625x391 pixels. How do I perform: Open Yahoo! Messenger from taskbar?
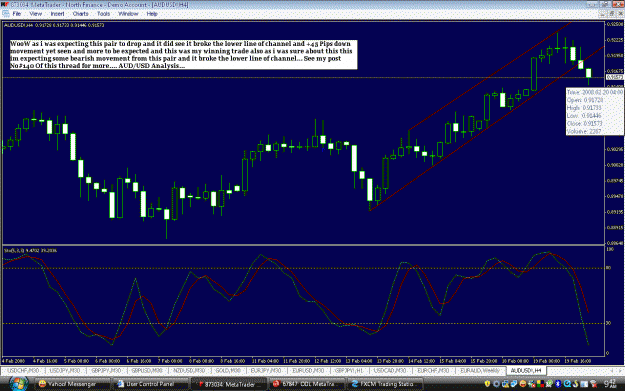coord(72,384)
